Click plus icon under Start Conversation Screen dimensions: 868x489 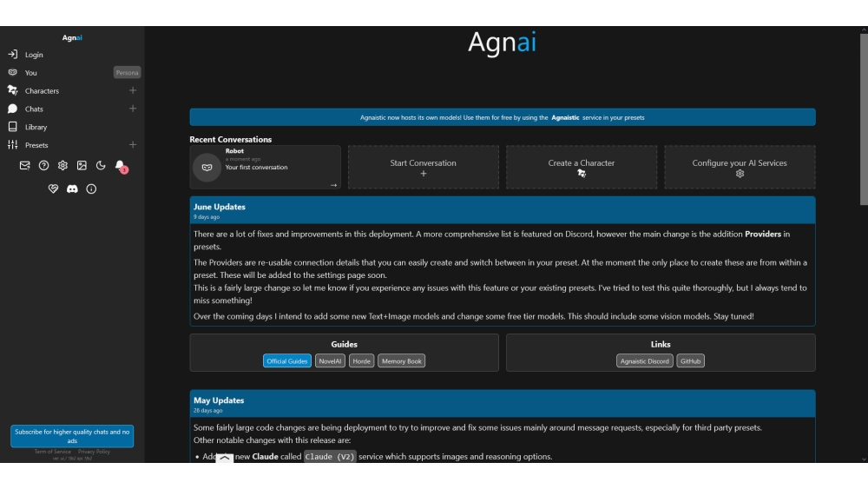click(424, 174)
